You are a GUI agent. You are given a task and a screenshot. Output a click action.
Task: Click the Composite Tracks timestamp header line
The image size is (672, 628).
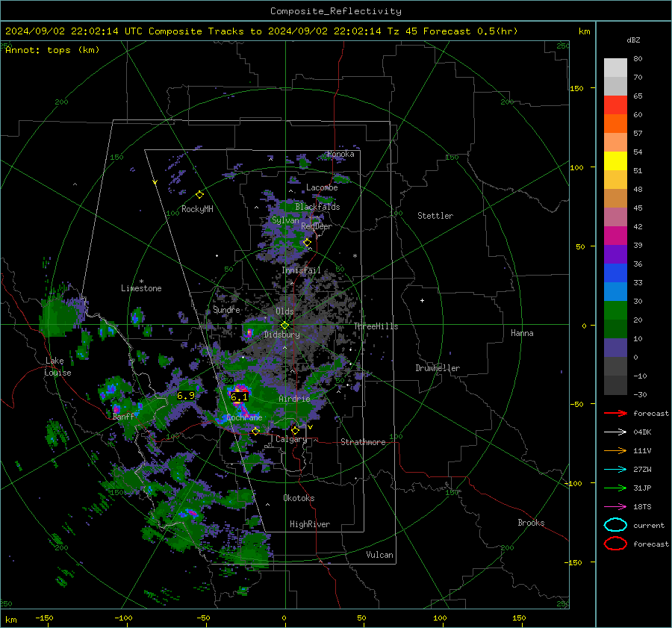(x=261, y=31)
